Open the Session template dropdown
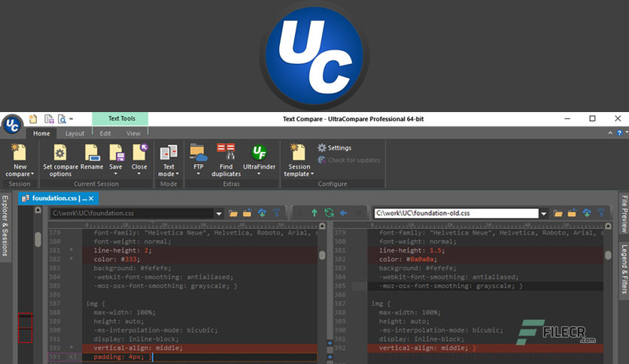The image size is (629, 364). pos(312,174)
